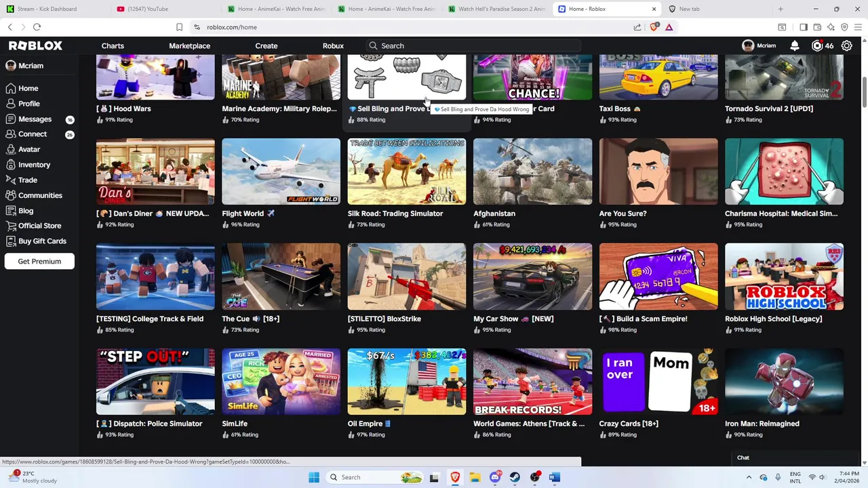This screenshot has width=868, height=488.
Task: Open Afghanistan game thumbnail
Action: pos(532,171)
